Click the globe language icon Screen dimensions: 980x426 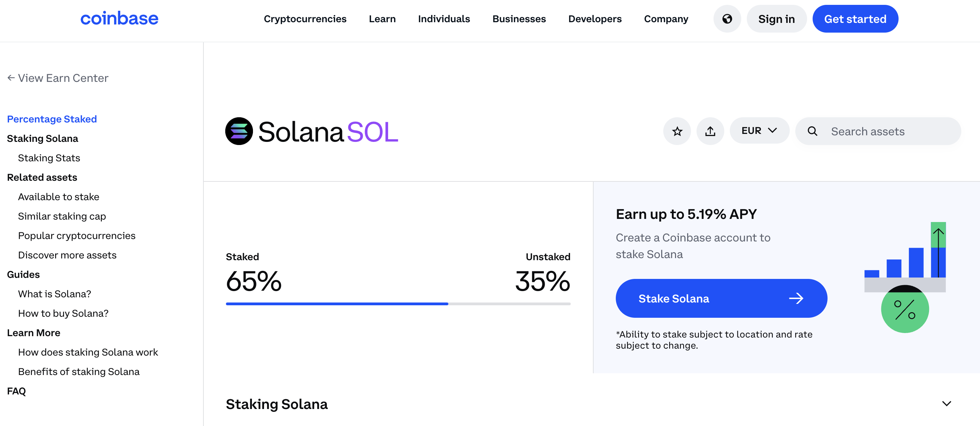[x=727, y=19]
